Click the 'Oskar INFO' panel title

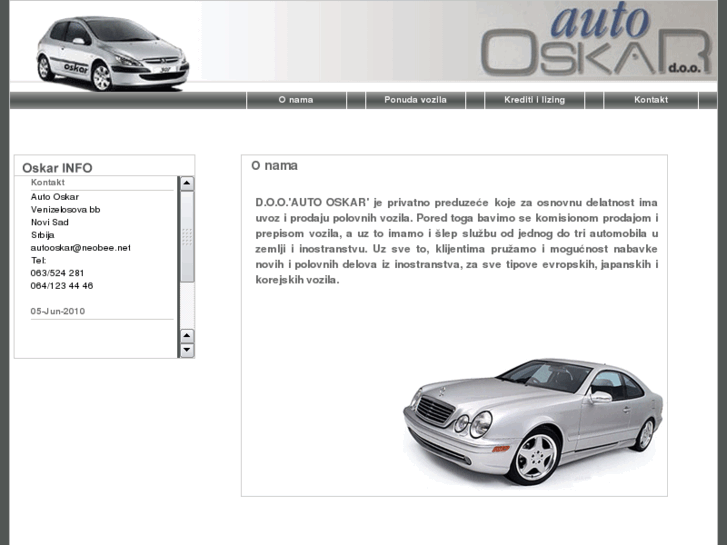coord(57,167)
